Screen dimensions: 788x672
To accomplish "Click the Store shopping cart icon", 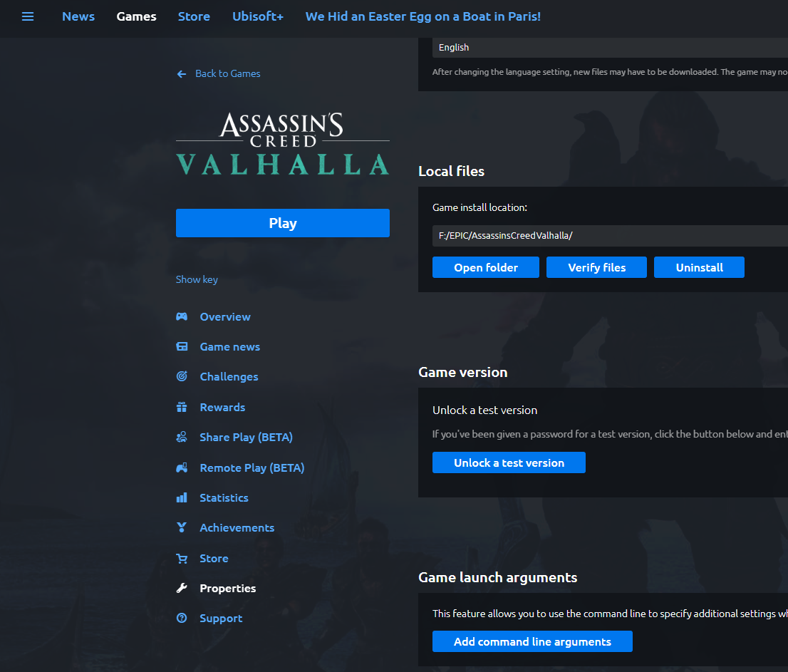I will click(182, 559).
